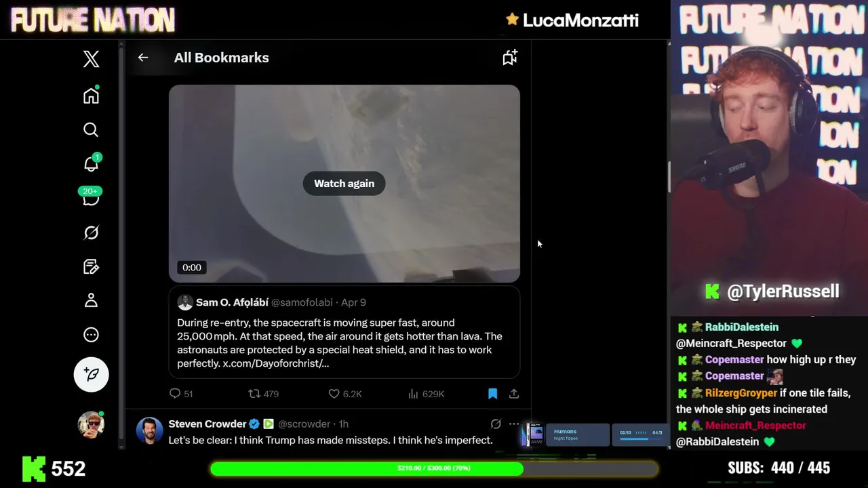Screen dimensions: 868x488
Task: Open the More circle-dots sidebar icon
Action: tap(91, 335)
